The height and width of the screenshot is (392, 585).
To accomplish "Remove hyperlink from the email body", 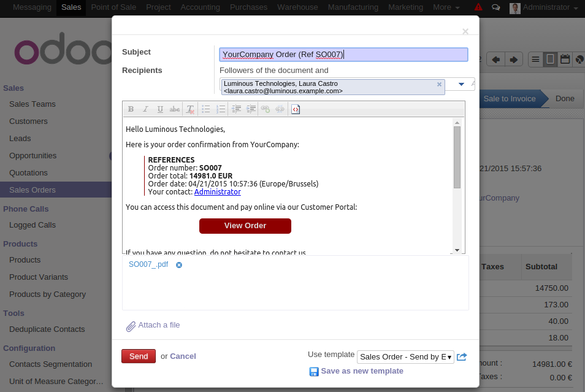I will 280,109.
